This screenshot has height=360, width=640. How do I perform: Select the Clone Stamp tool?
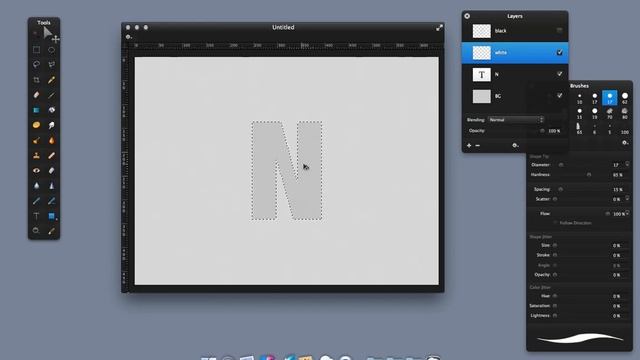[36, 156]
